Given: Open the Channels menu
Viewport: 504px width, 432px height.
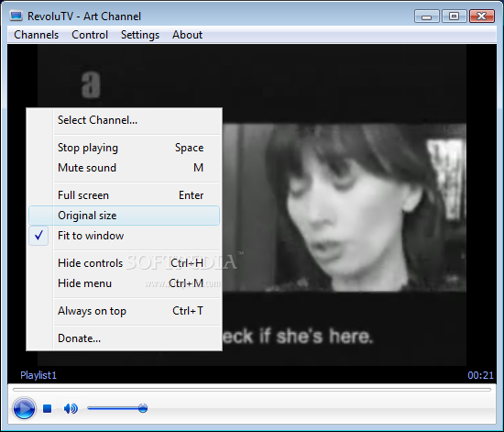Looking at the screenshot, I should 36,35.
